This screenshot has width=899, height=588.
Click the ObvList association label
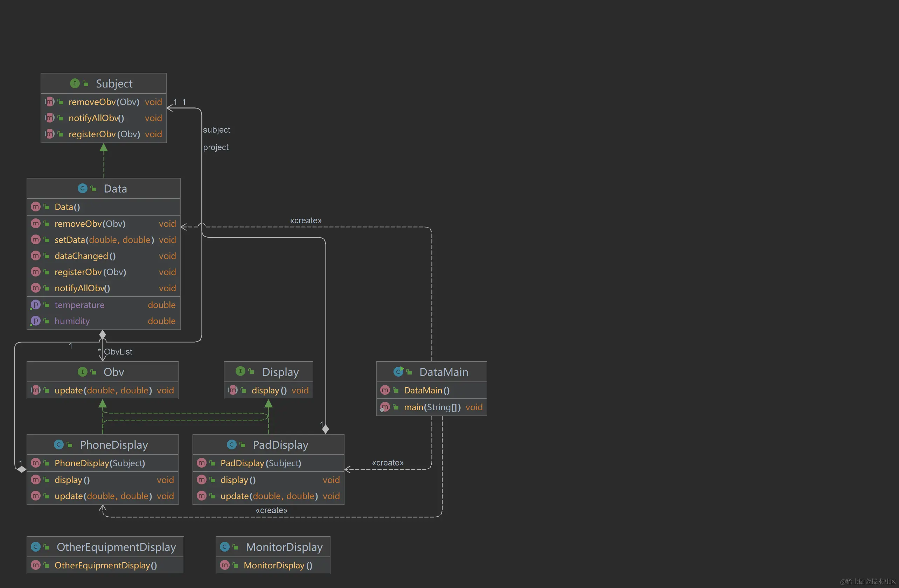tap(118, 352)
